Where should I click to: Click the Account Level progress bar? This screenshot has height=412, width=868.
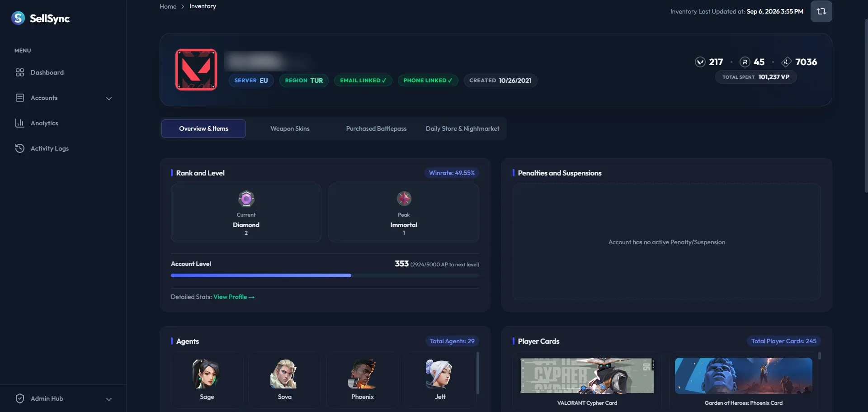325,275
